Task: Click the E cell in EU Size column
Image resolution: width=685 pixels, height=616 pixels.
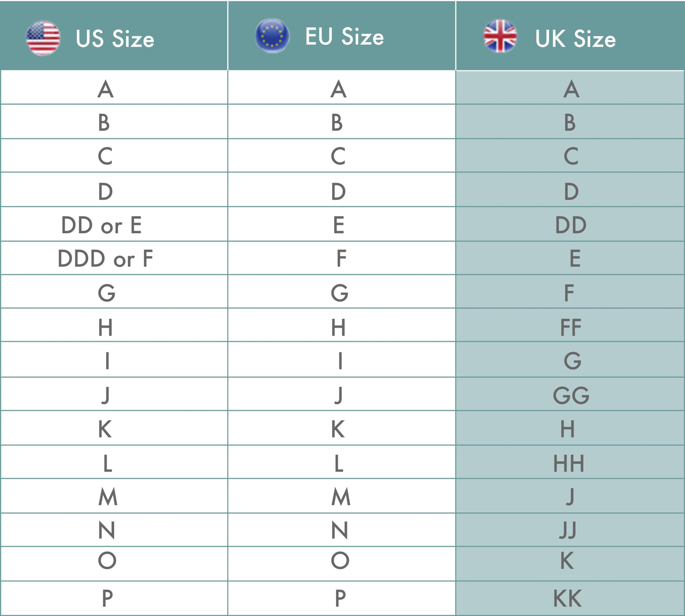Action: [x=338, y=225]
